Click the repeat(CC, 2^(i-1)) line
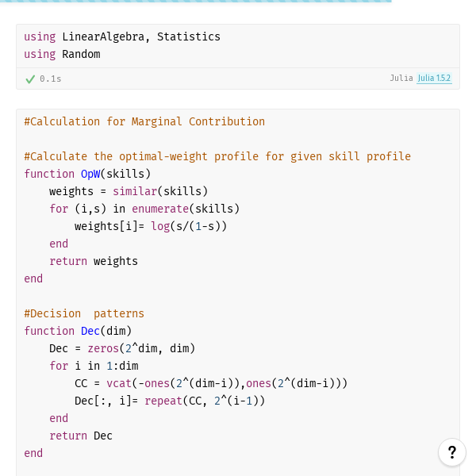 coord(170,401)
